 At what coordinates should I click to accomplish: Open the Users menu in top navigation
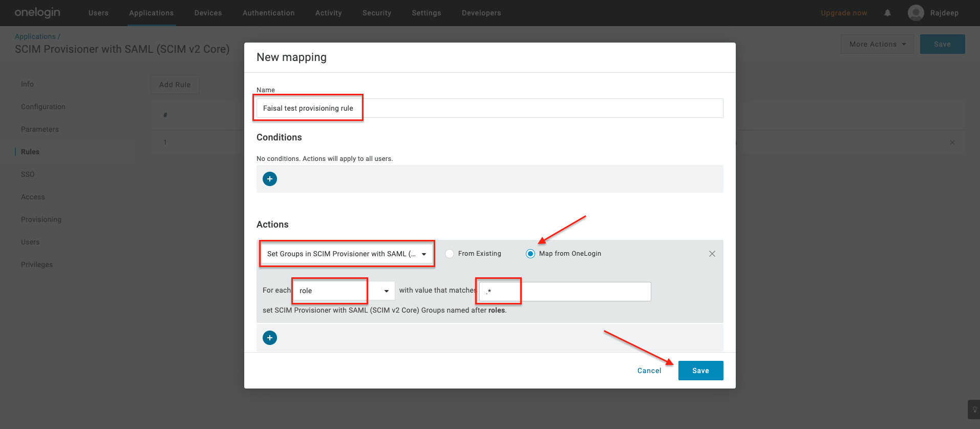(x=98, y=13)
